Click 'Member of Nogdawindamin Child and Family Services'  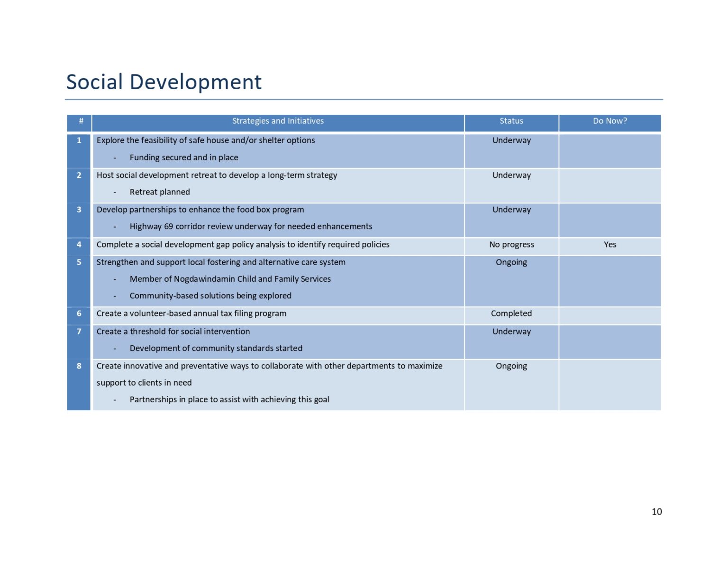pos(230,279)
